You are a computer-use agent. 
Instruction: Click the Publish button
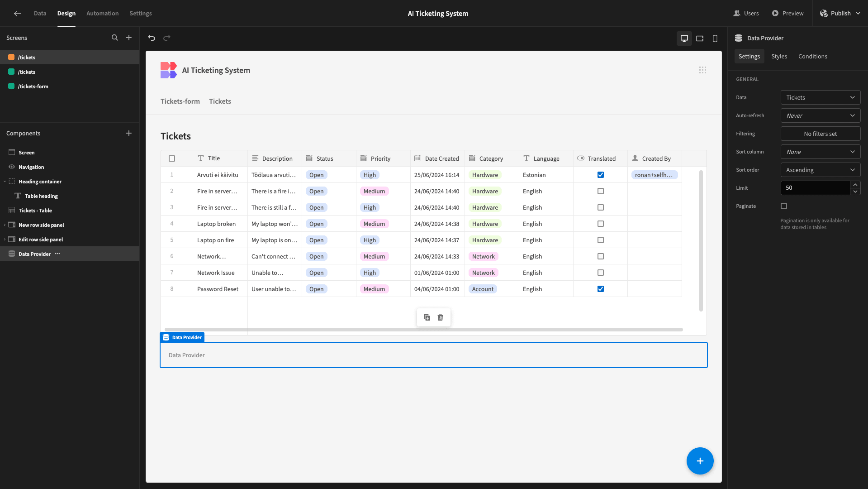840,14
